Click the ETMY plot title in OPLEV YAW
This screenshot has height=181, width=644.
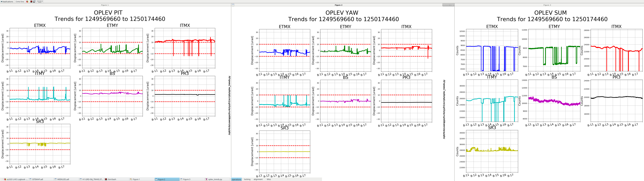[x=346, y=27]
